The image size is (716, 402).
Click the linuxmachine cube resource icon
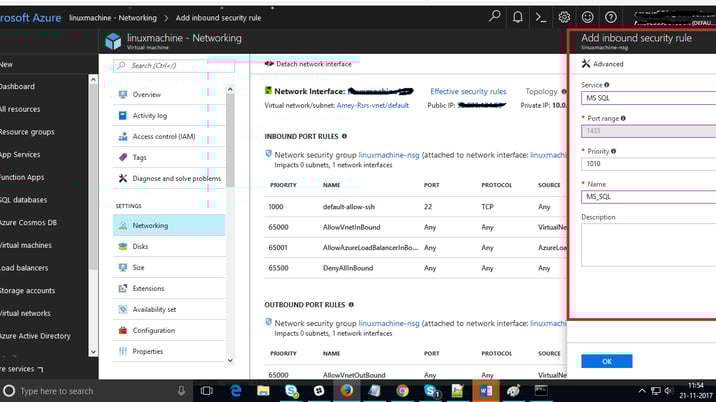pos(113,41)
